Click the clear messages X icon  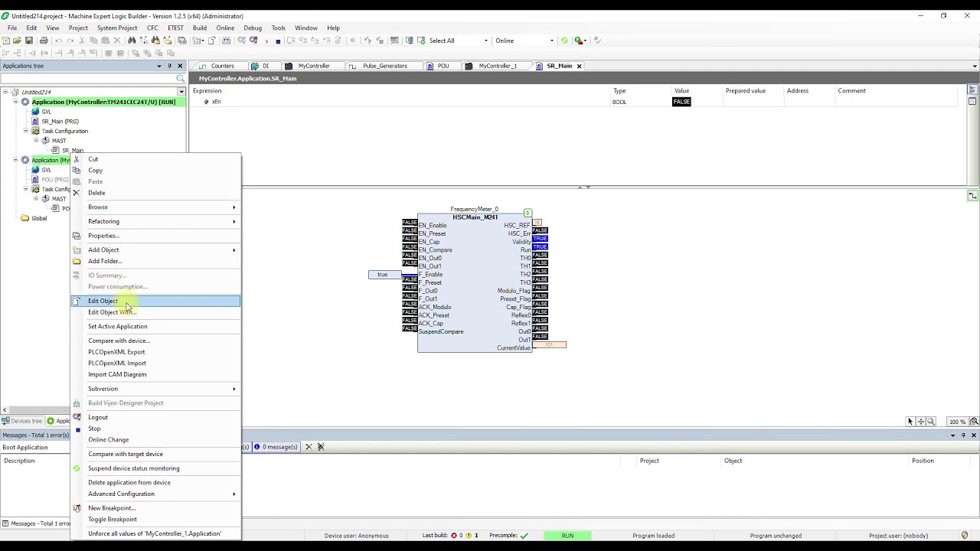coord(309,447)
